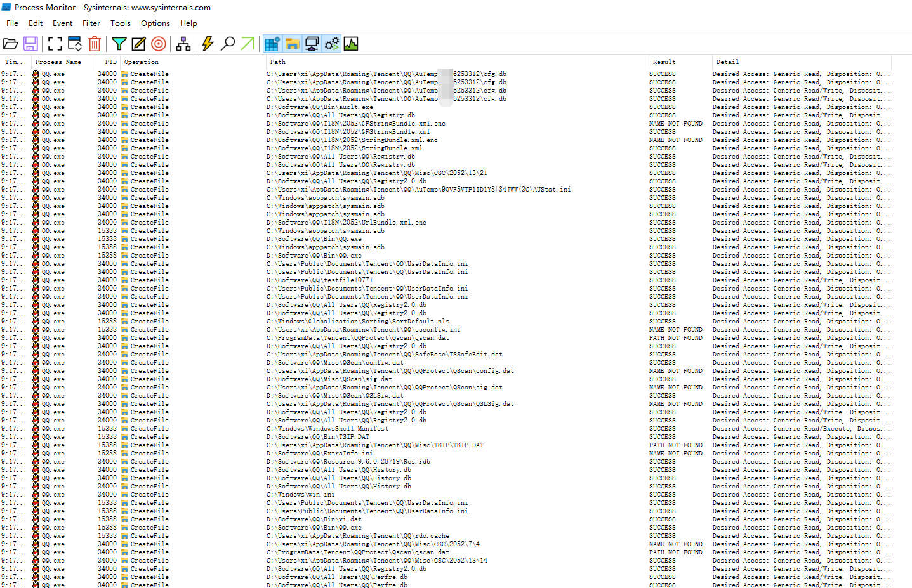Open the Filter funnel toolbar icon
Image resolution: width=912 pixels, height=588 pixels.
[119, 44]
